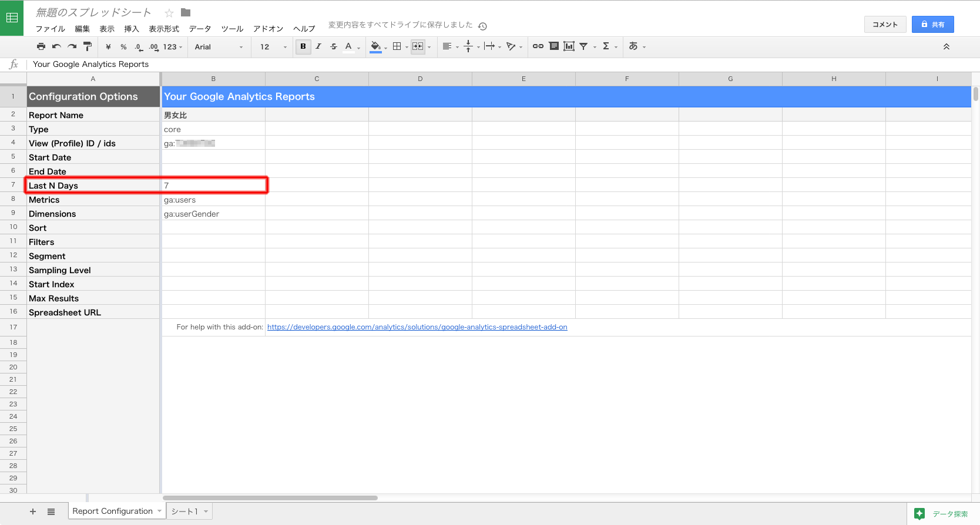
Task: Click the functions sigma icon
Action: click(x=606, y=46)
